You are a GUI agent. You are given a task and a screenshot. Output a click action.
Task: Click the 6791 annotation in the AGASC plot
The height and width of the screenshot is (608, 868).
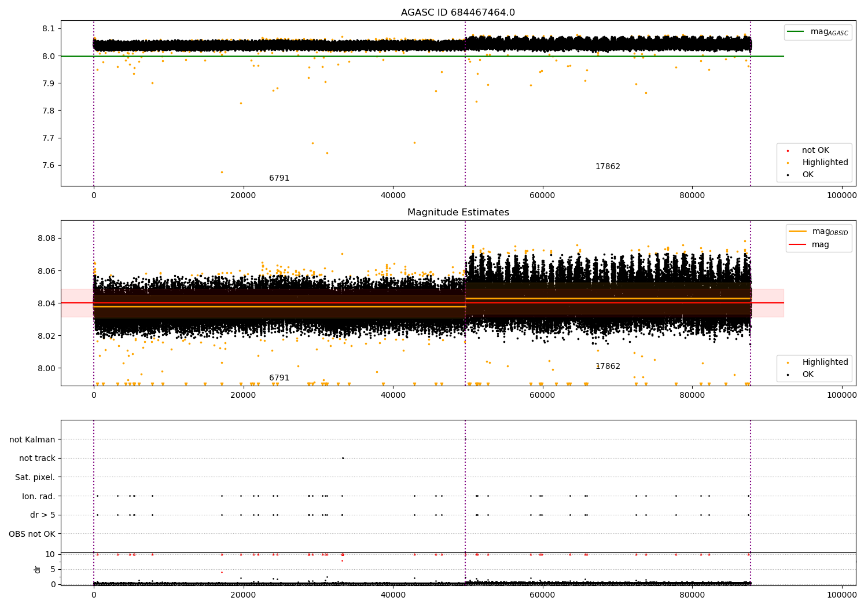[x=279, y=178]
